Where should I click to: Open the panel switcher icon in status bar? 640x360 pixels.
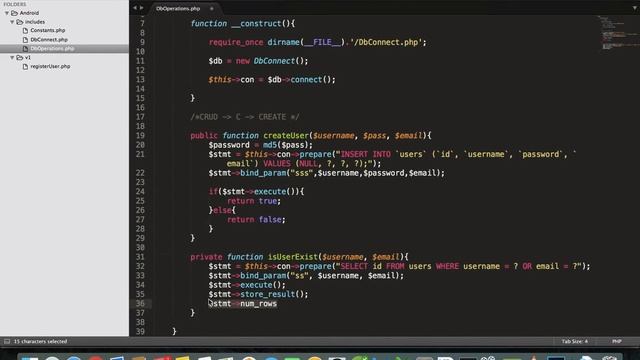pos(7,341)
